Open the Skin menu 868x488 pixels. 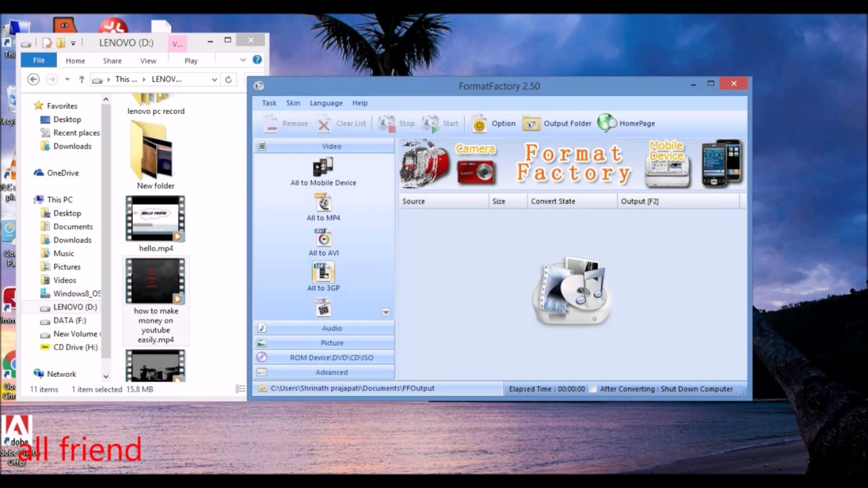tap(293, 103)
